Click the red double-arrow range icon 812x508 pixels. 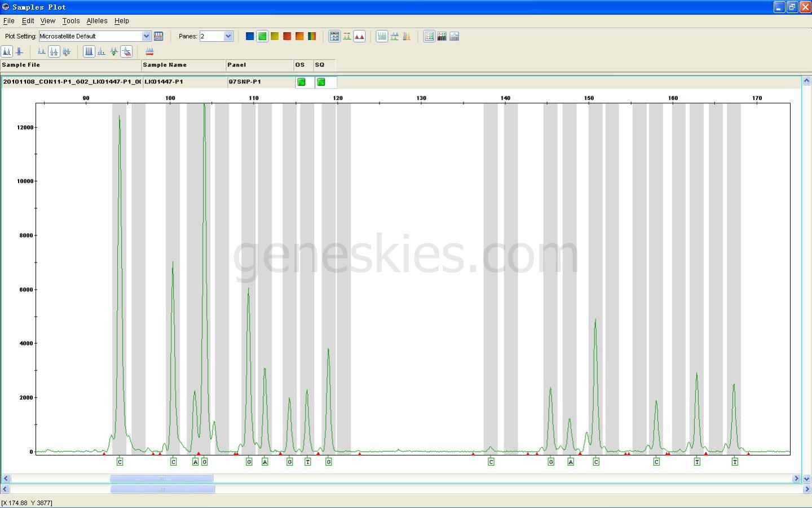pos(149,51)
